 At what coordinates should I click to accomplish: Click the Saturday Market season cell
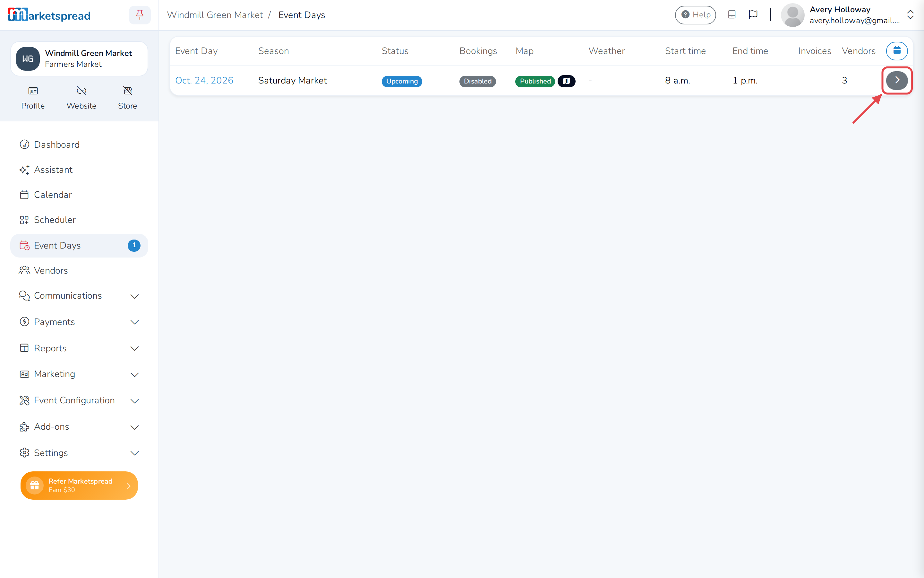coord(293,80)
